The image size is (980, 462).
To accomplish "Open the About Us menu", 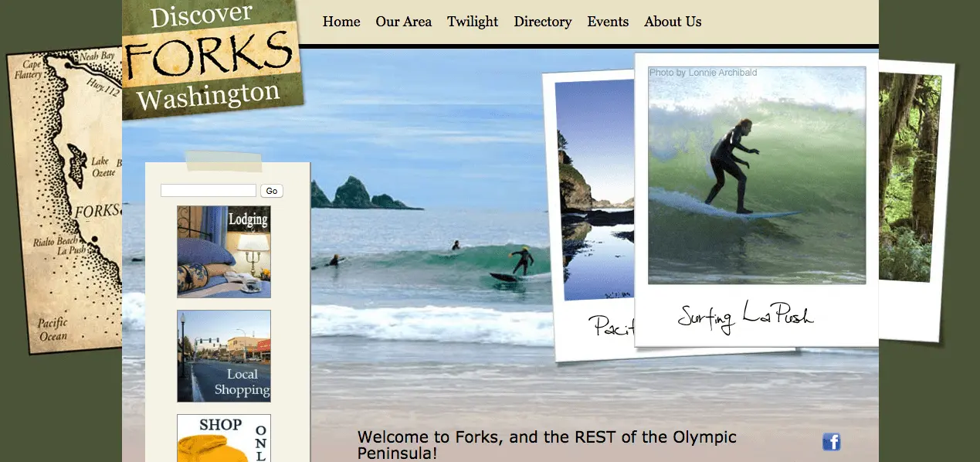I will pyautogui.click(x=673, y=22).
